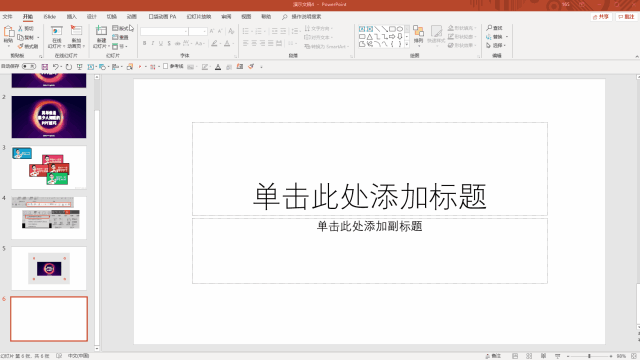Toggle the AutoSave (自动保存) switch

click(x=29, y=67)
